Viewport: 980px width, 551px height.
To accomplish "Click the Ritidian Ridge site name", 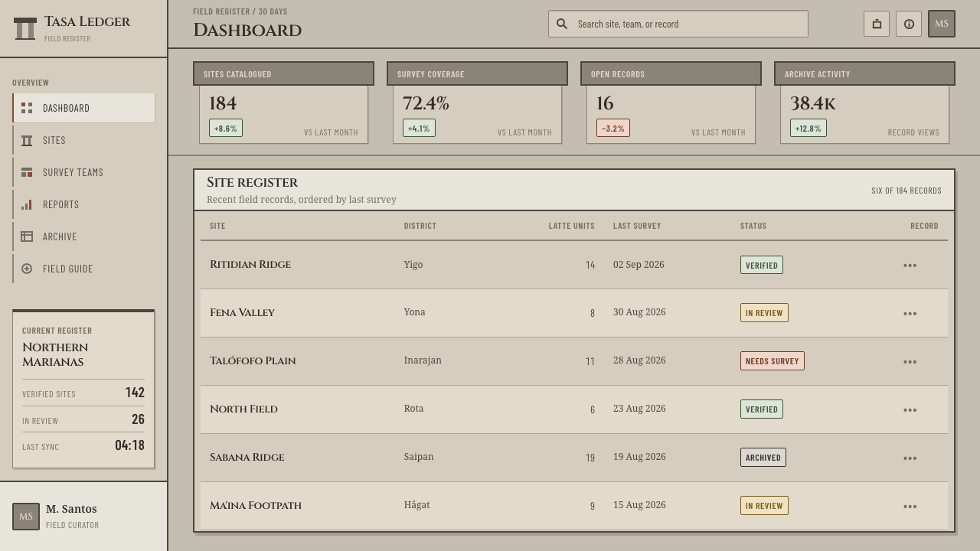I will tap(250, 265).
